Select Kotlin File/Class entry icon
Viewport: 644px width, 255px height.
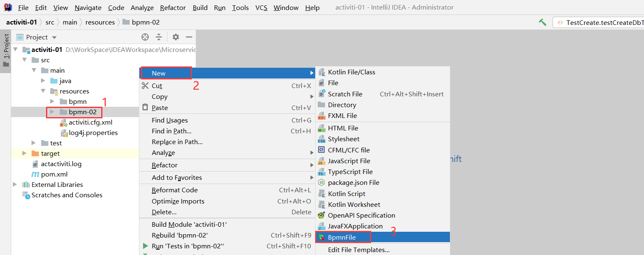click(321, 72)
